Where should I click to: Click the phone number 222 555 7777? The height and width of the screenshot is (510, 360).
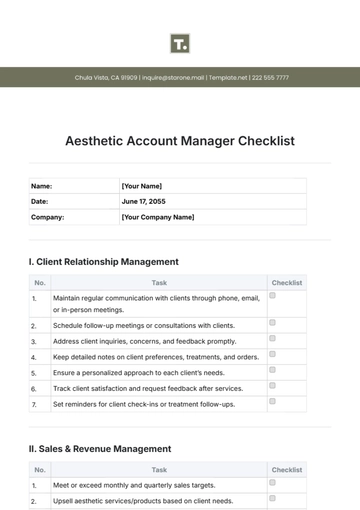[x=270, y=78]
